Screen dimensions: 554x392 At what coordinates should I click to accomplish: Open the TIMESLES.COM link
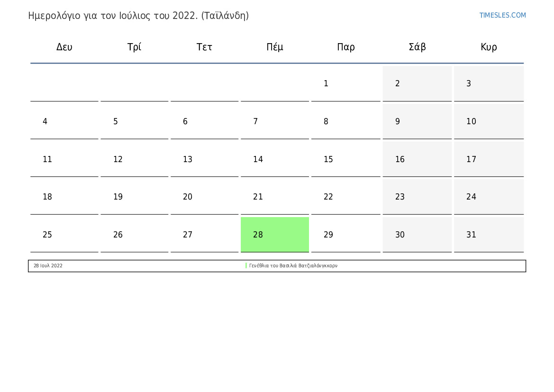[502, 15]
